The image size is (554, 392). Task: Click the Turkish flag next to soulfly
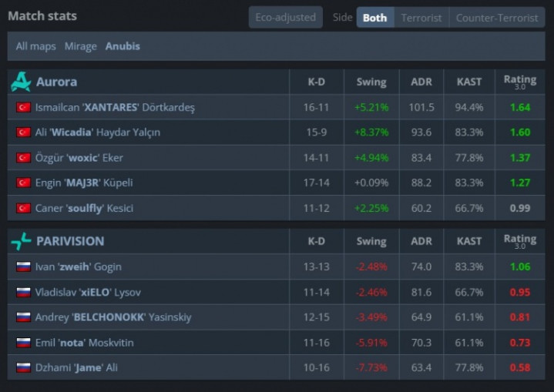(23, 208)
